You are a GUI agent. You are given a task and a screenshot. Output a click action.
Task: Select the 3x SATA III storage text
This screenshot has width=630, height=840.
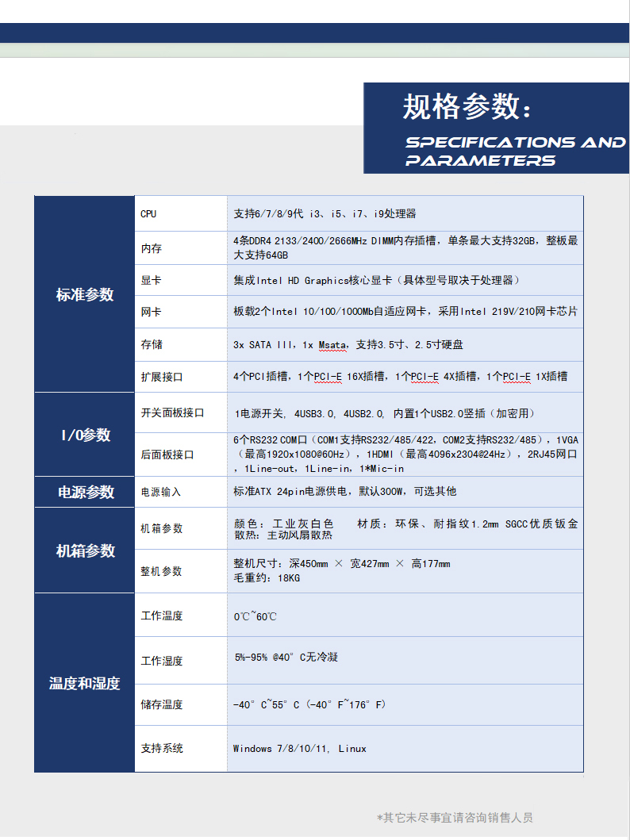tap(348, 345)
